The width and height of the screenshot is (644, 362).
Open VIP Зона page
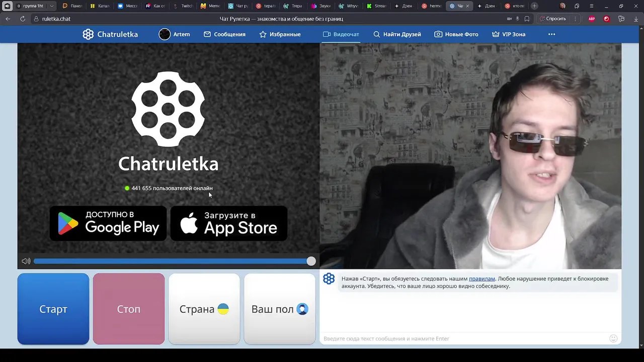point(509,34)
